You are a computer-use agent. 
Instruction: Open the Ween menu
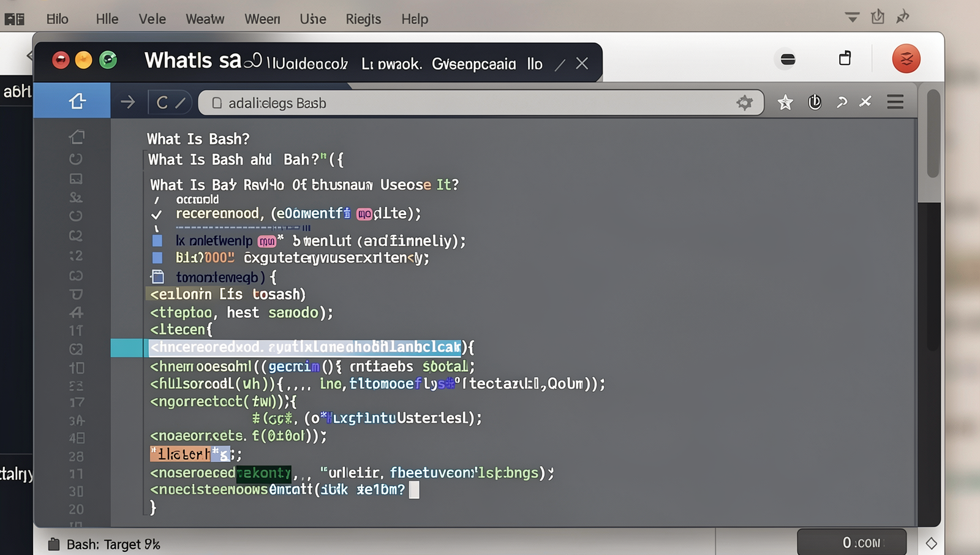tap(262, 19)
